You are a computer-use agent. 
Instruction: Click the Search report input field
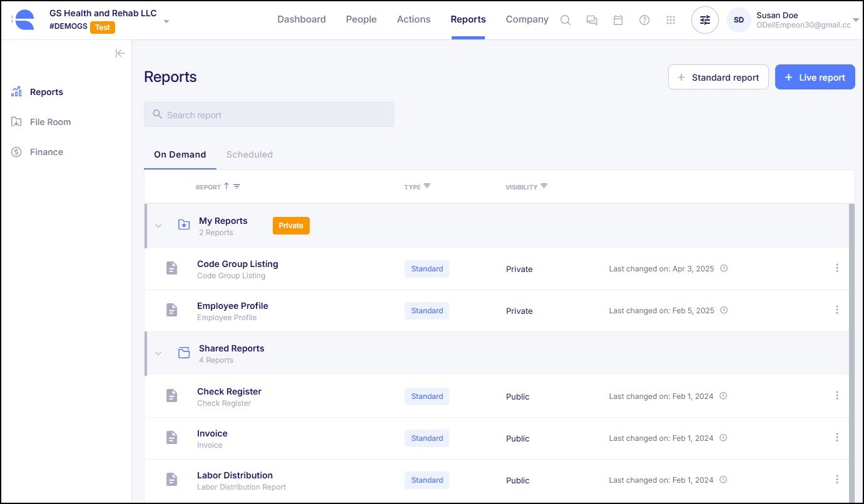click(269, 115)
